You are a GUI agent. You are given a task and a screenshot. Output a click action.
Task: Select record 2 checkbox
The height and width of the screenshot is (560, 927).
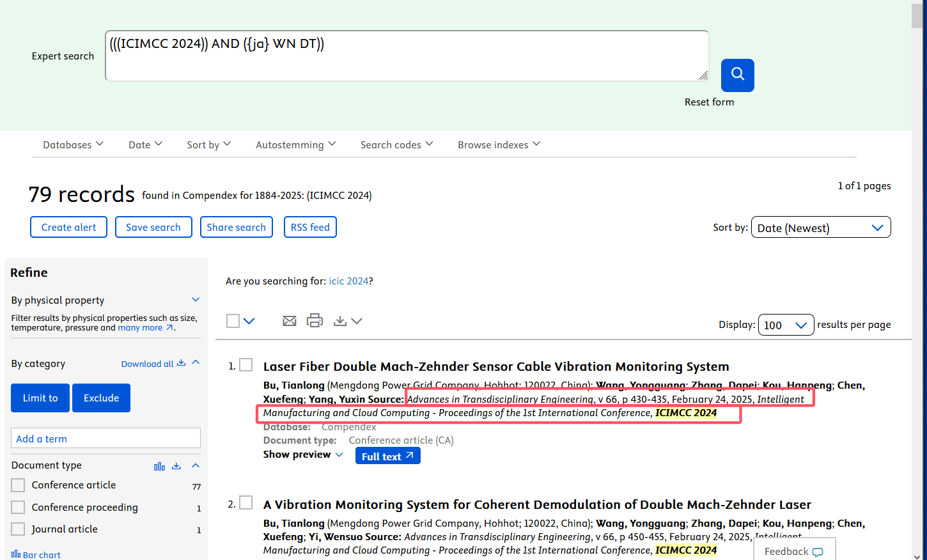coord(246,502)
